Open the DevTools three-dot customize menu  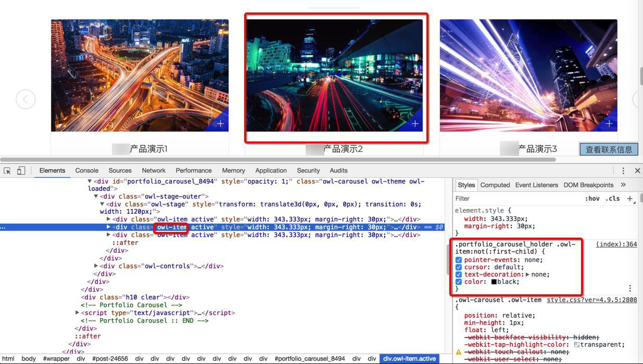tap(623, 171)
